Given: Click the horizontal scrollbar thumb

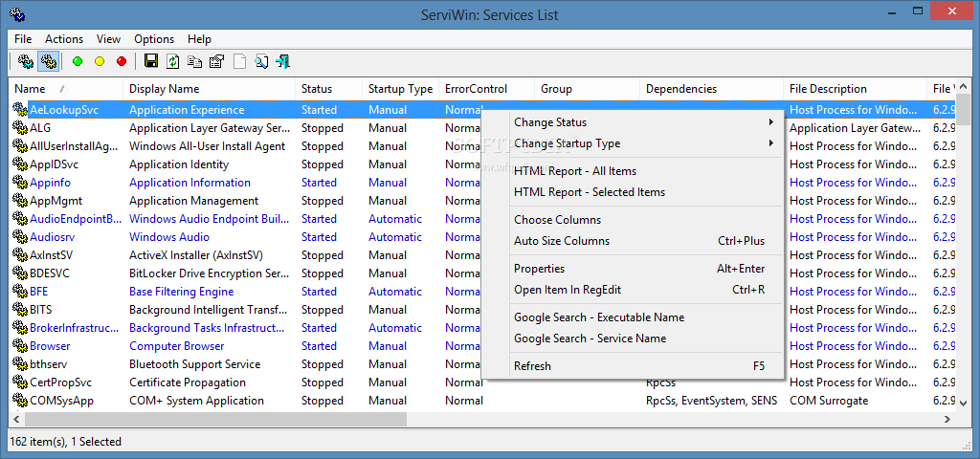Looking at the screenshot, I should 215,419.
